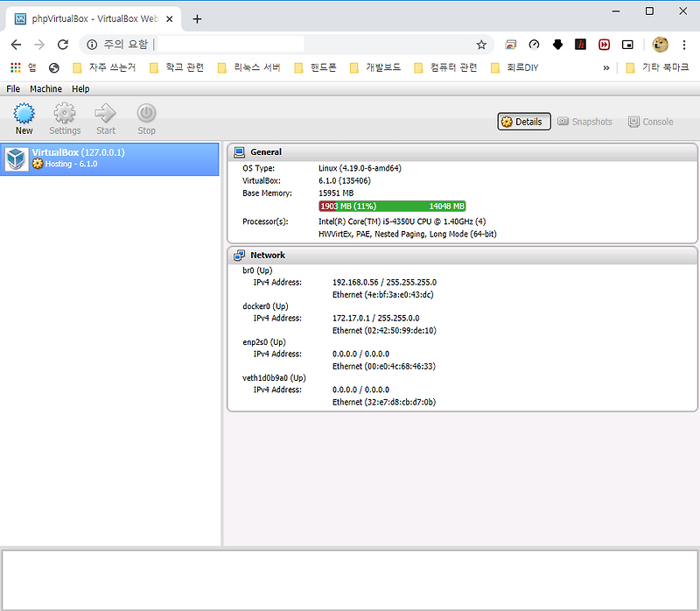This screenshot has width=700, height=611.
Task: Click the veth1d0b9a0 (Up) interface label
Action: (x=274, y=377)
